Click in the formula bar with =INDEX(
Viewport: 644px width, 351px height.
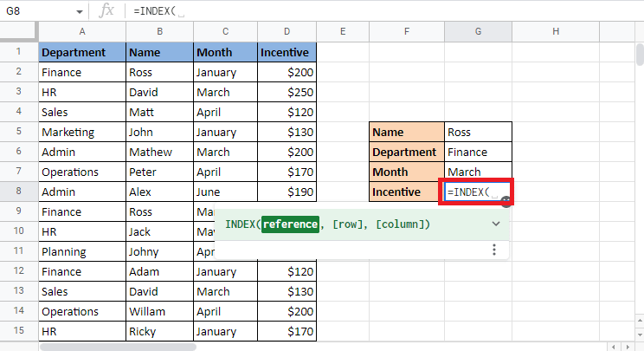pyautogui.click(x=346, y=11)
